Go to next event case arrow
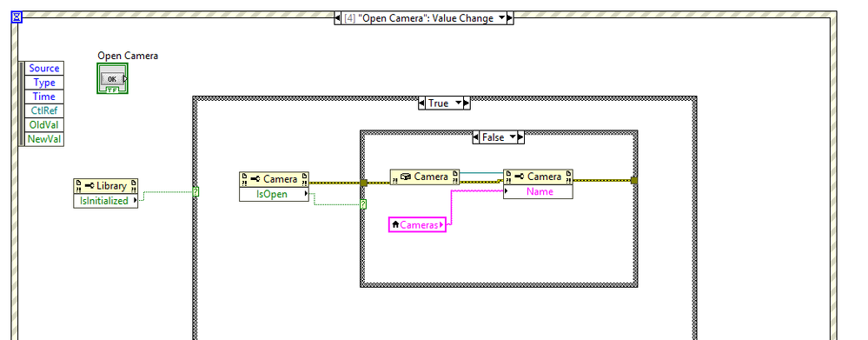868x340 pixels. point(510,18)
